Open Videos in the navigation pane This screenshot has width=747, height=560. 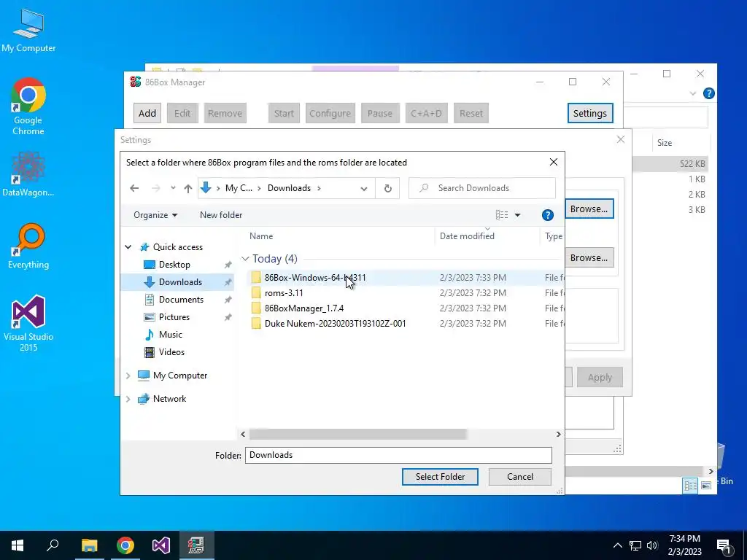click(x=171, y=352)
